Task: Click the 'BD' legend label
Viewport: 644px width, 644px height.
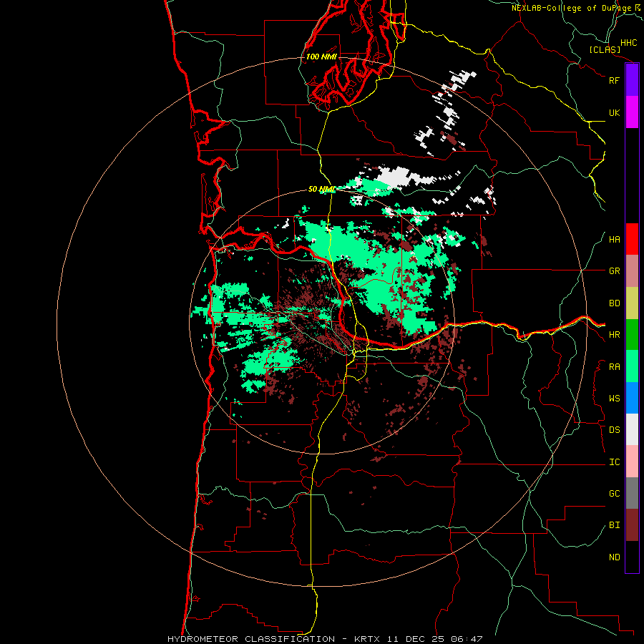Action: (x=614, y=303)
